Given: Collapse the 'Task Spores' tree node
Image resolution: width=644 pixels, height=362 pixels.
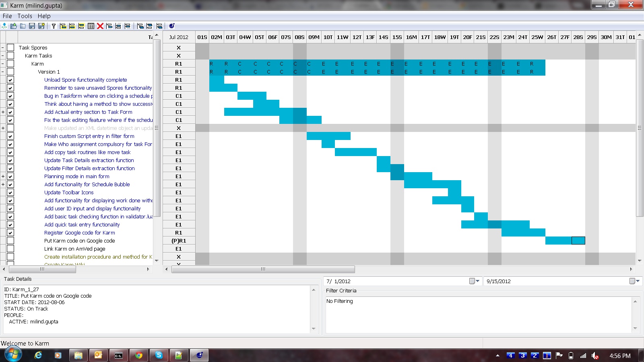Looking at the screenshot, I should [3, 47].
